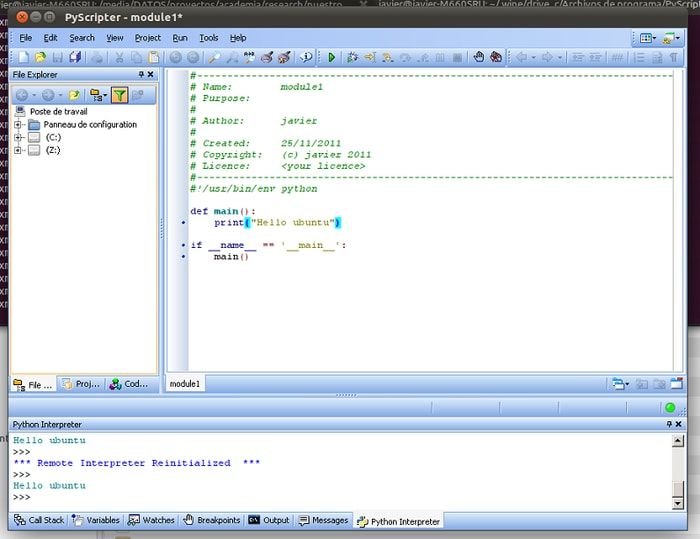The image size is (700, 539).
Task: Close the File Explorer panel
Action: (151, 75)
